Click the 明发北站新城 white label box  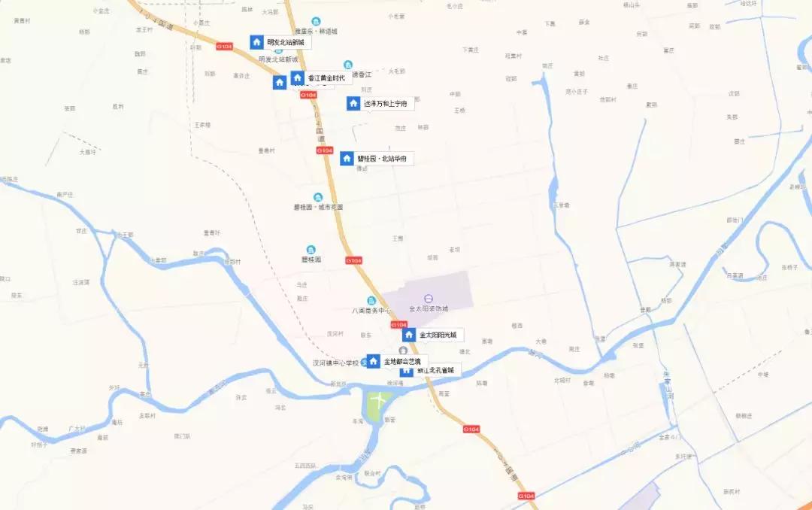pos(286,42)
